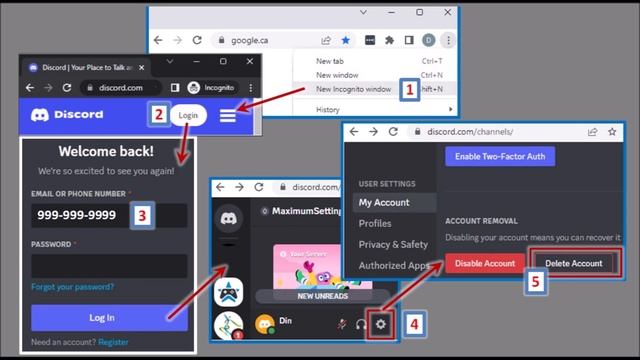Click the discord.com address bar in incognito window
Image resolution: width=640 pixels, height=360 pixels.
click(122, 87)
